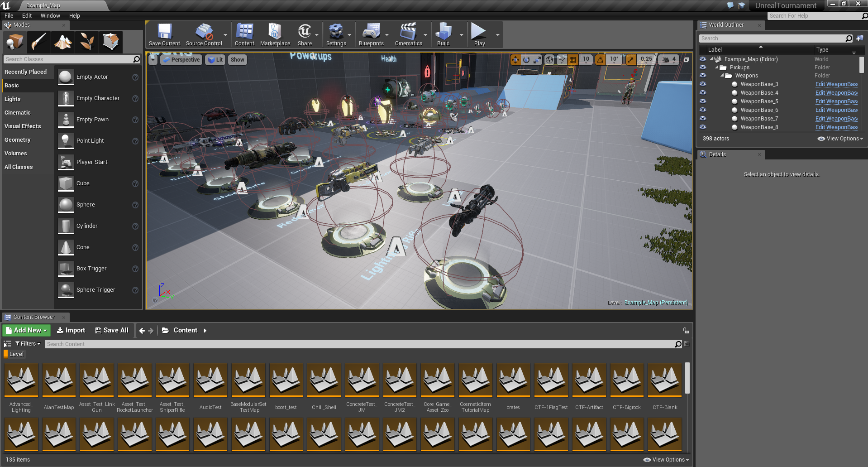Image resolution: width=868 pixels, height=467 pixels.
Task: Click the tutorials graduation cap icon
Action: [742, 5]
